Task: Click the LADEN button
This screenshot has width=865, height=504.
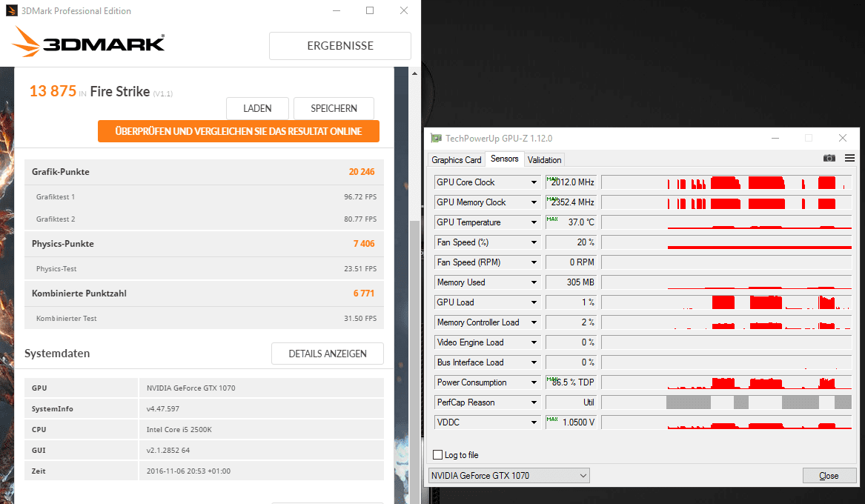Action: [257, 108]
